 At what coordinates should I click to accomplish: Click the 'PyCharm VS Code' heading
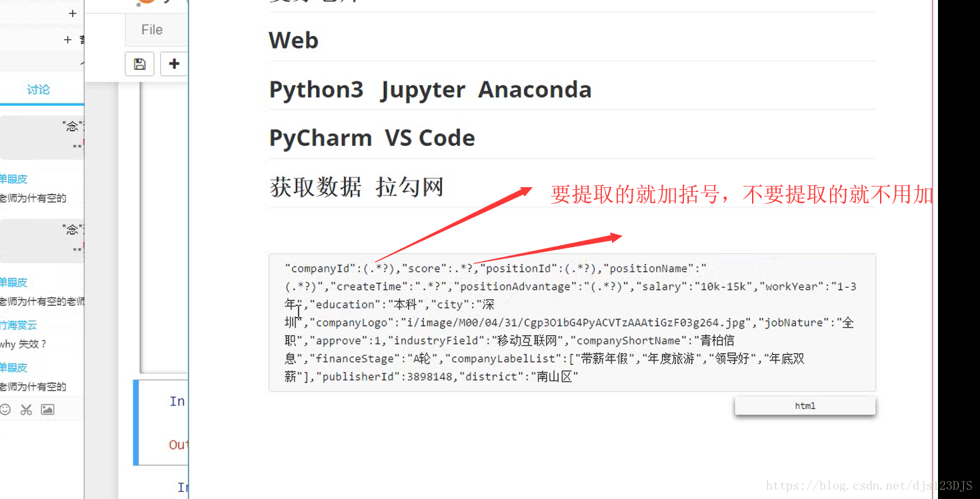[372, 139]
